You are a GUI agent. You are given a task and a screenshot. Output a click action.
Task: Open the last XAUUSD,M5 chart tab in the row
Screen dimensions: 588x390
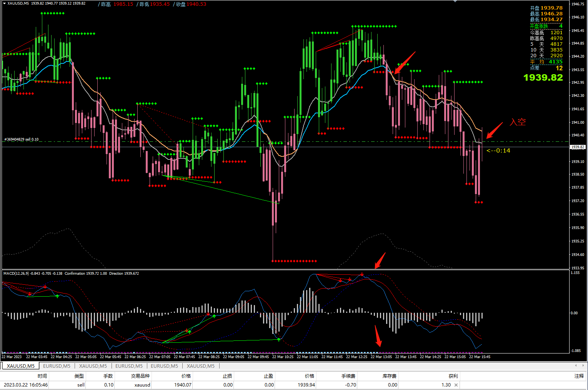(x=201, y=366)
